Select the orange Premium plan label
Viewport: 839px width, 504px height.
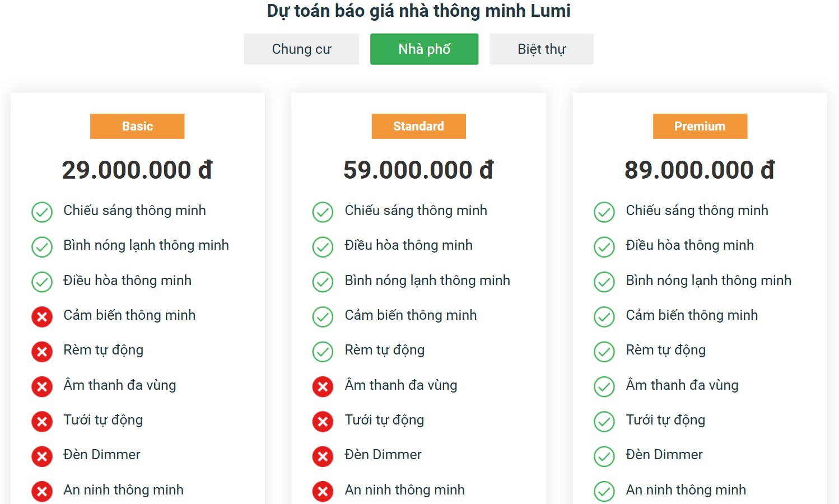coord(700,126)
